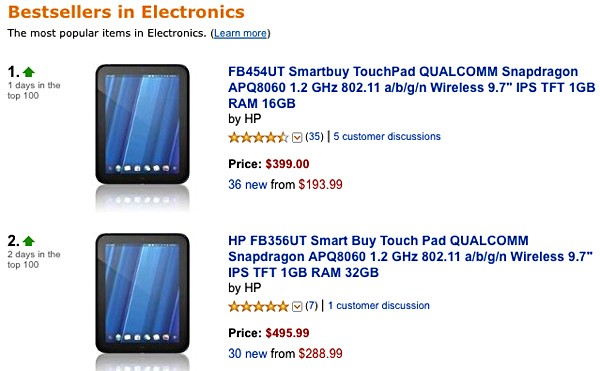600x371 pixels.
Task: Open 5 customer discussions link
Action: (x=387, y=137)
